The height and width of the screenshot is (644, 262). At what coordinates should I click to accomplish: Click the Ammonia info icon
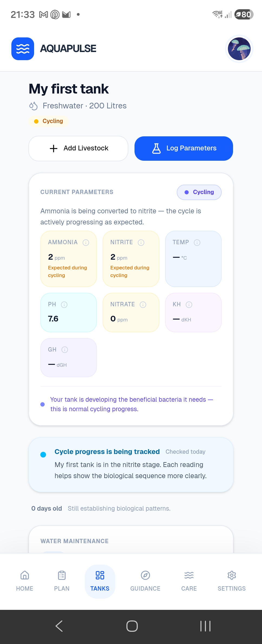click(86, 243)
